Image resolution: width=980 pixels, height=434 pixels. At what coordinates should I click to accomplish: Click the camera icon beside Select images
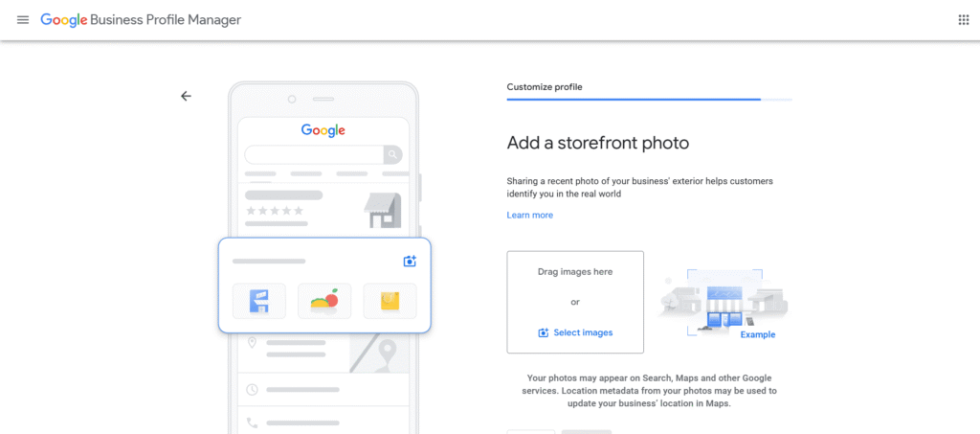(544, 332)
